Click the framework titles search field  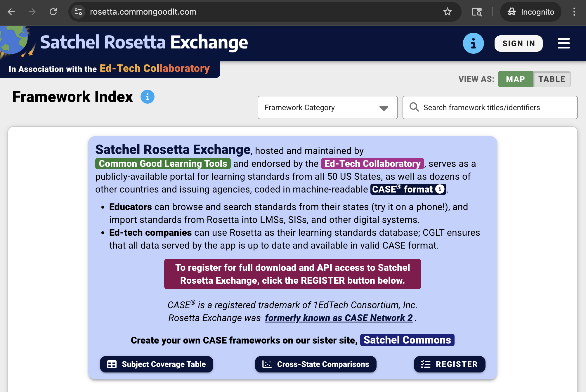coord(490,107)
